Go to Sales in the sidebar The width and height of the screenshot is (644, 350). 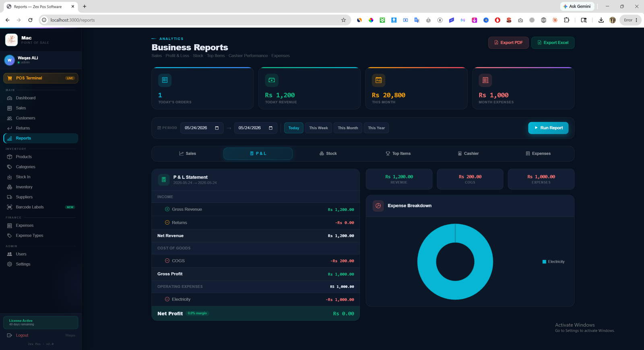pos(40,108)
